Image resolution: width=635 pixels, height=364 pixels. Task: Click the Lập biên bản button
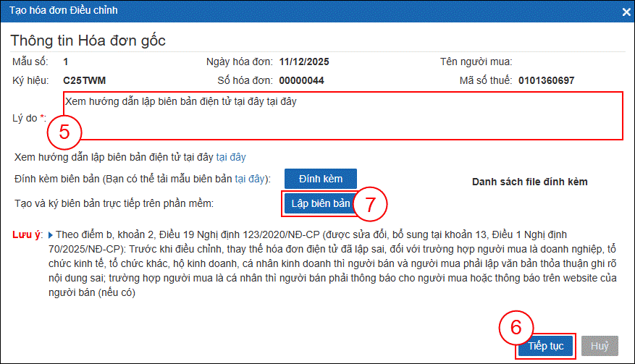(320, 204)
